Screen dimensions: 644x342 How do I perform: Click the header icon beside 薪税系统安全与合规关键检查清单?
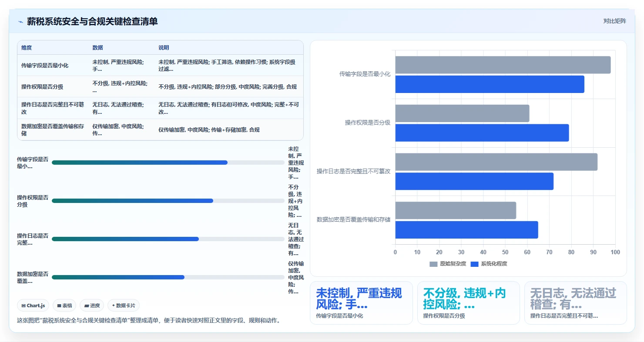pyautogui.click(x=20, y=22)
